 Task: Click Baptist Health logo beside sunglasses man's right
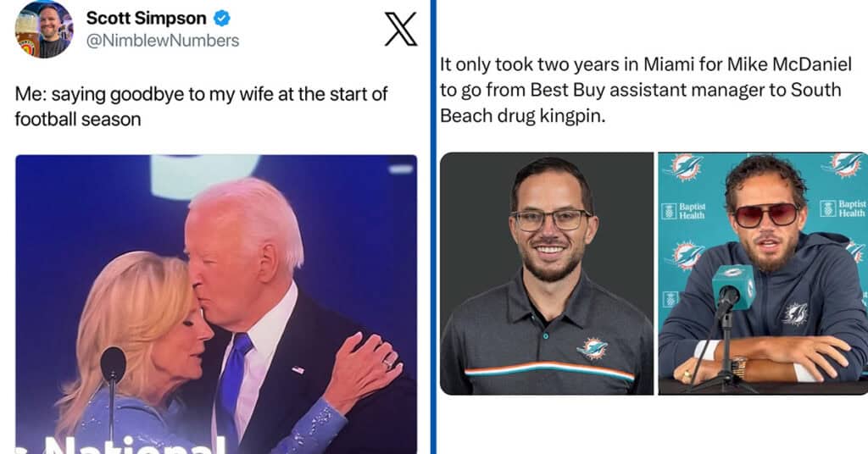point(684,211)
